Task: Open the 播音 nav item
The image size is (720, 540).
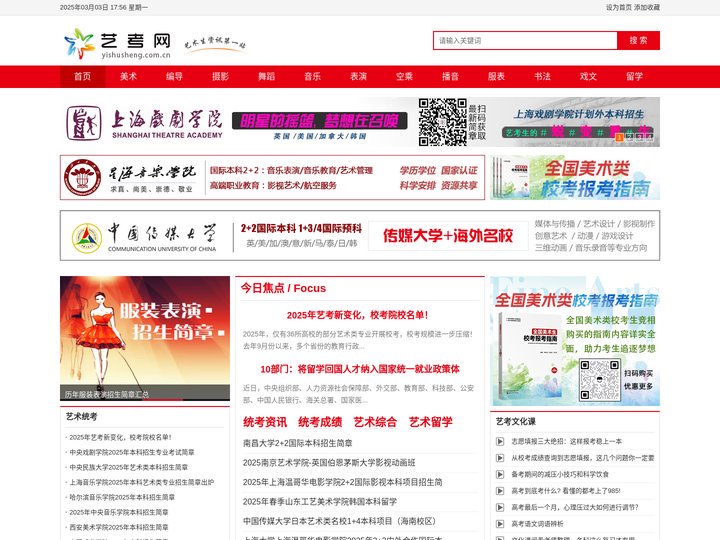Action: [x=450, y=77]
